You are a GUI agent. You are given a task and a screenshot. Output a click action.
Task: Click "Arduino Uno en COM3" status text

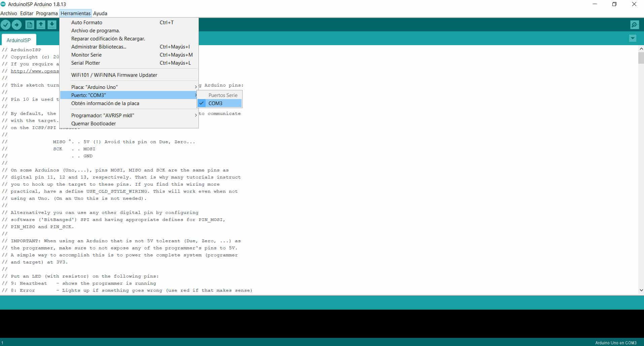tap(616, 343)
